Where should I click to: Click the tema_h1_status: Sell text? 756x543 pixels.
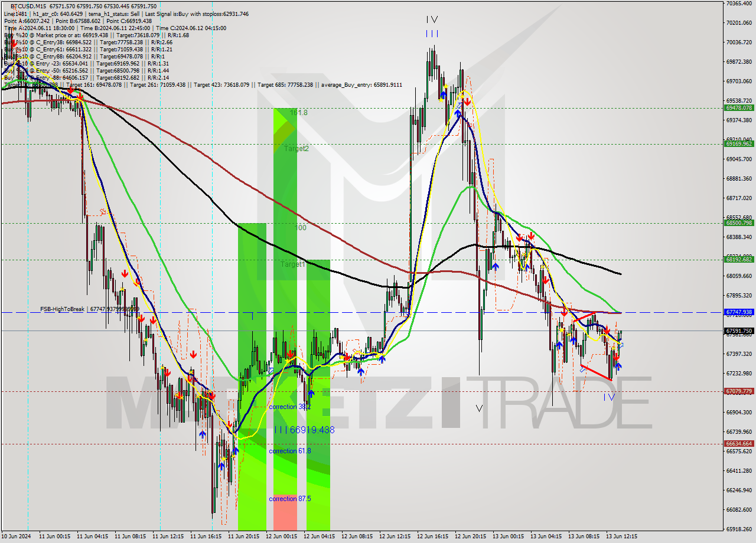tap(115, 14)
